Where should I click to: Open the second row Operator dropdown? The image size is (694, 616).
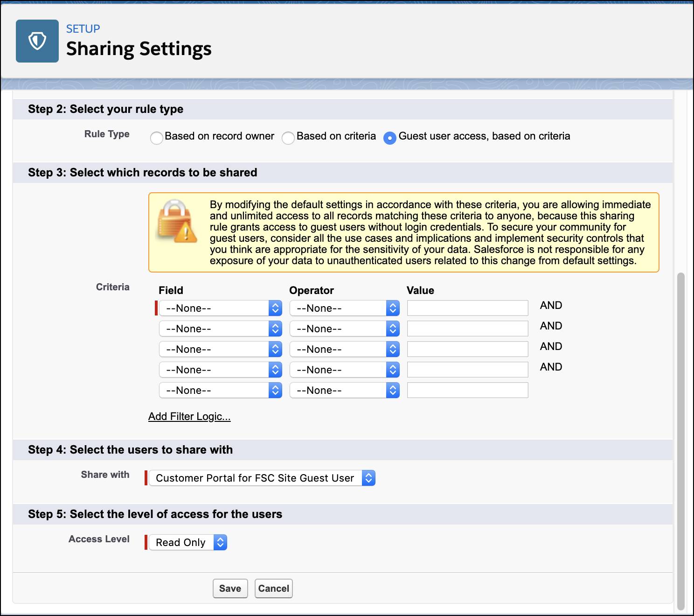[x=345, y=329]
